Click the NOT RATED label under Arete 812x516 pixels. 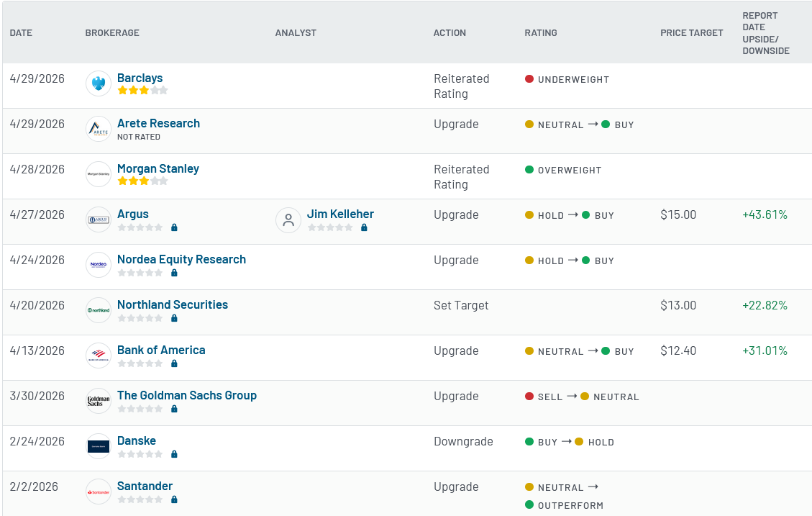[x=139, y=137]
